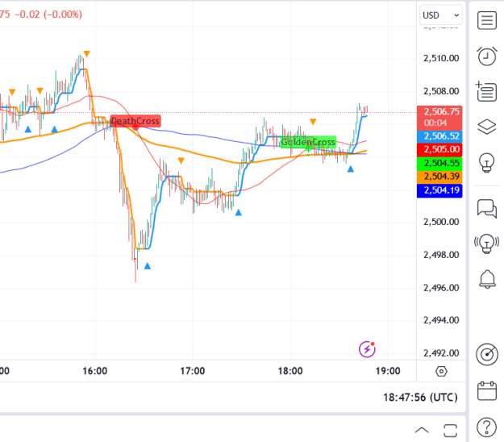Click the GoldenCross label on chart
This screenshot has width=504, height=442.
(x=308, y=142)
